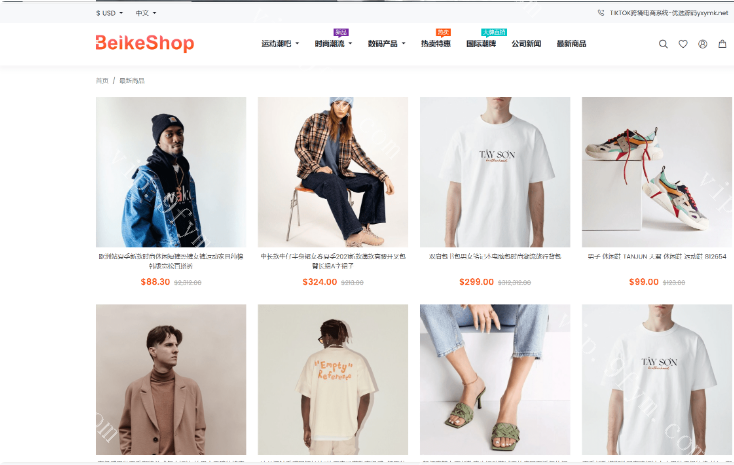Click the home breadcrumb link
Screen dimensions: 734x465
point(102,81)
